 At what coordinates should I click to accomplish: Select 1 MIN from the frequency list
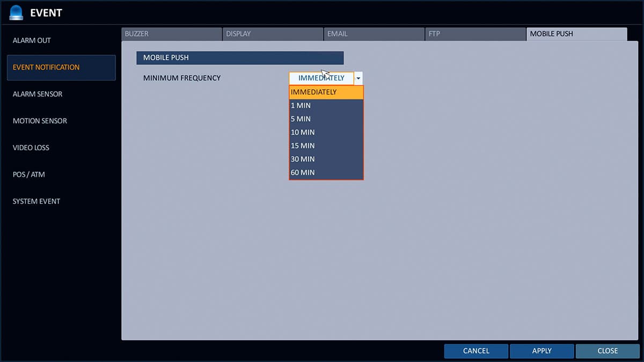[326, 106]
